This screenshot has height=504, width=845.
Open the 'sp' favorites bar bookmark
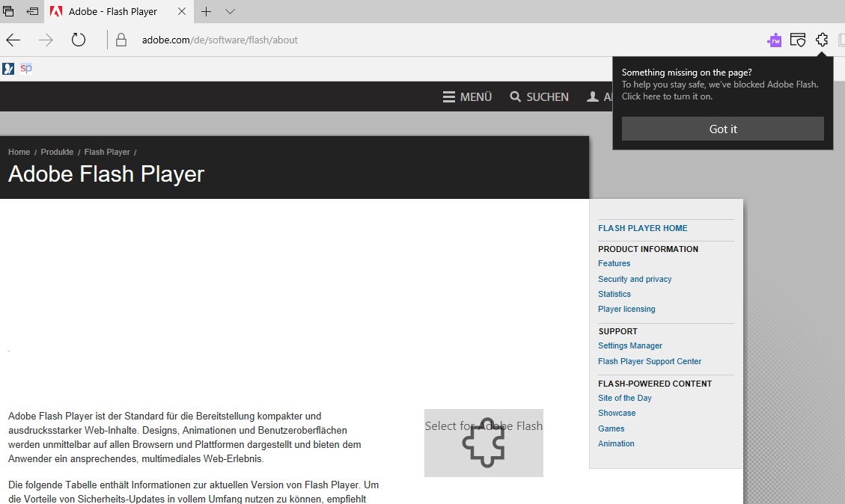pos(26,68)
